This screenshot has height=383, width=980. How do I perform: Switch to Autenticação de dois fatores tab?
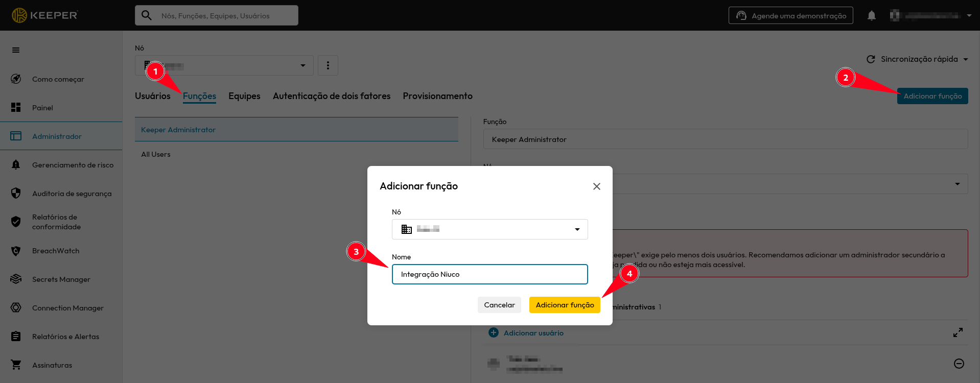coord(332,96)
